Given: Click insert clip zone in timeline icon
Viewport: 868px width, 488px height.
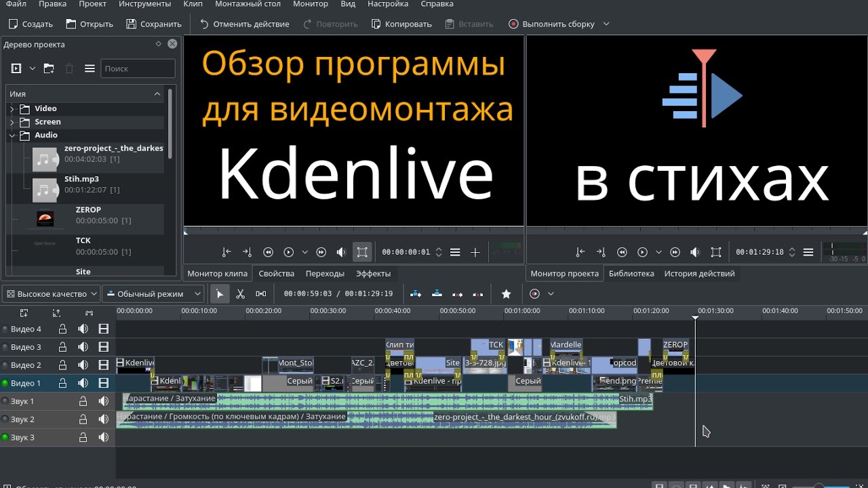Looking at the screenshot, I should 416,294.
